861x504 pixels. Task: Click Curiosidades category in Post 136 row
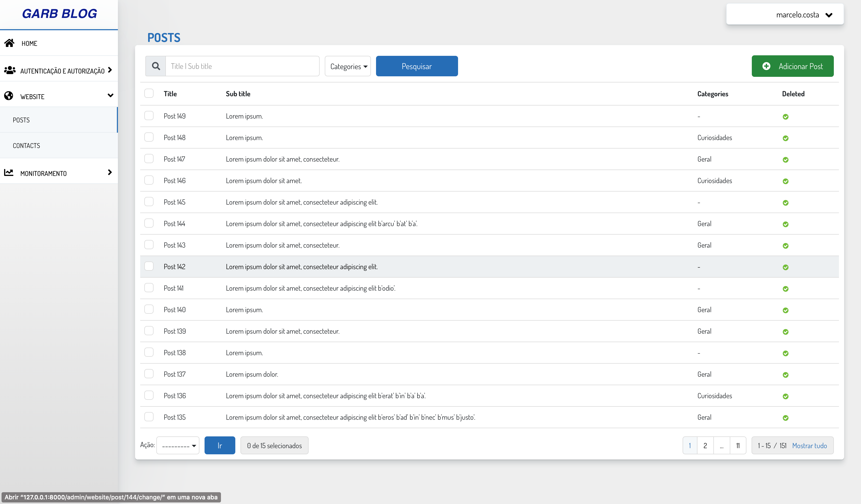point(714,396)
